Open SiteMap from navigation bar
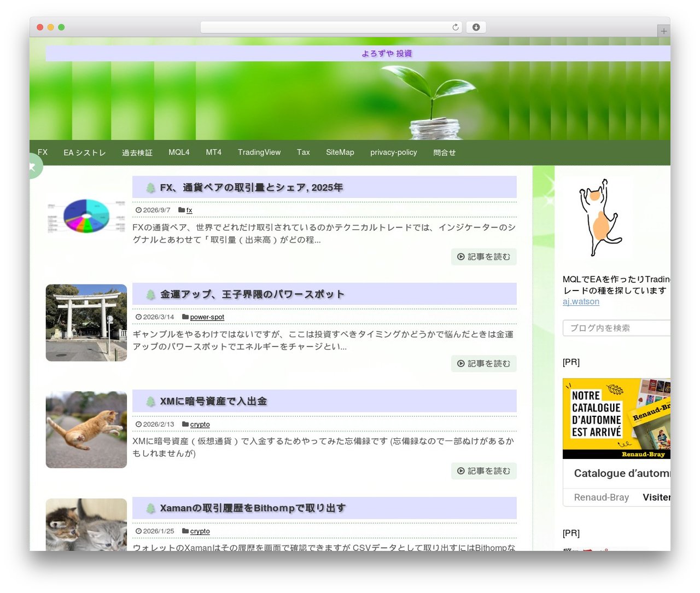700x593 pixels. pos(340,152)
